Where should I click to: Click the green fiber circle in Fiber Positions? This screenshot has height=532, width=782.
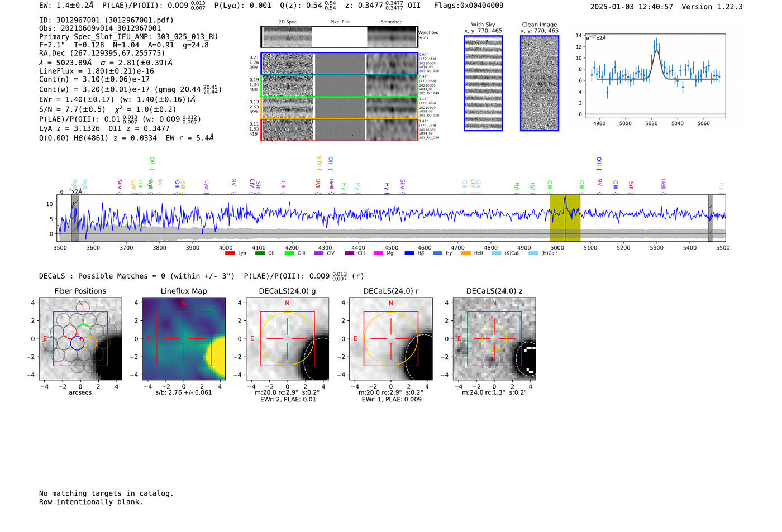[x=84, y=331]
